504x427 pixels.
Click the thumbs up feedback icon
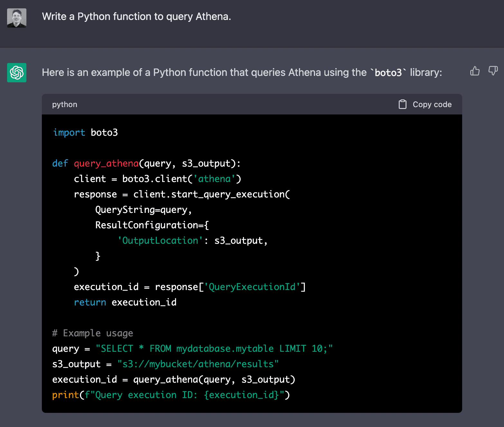(475, 71)
